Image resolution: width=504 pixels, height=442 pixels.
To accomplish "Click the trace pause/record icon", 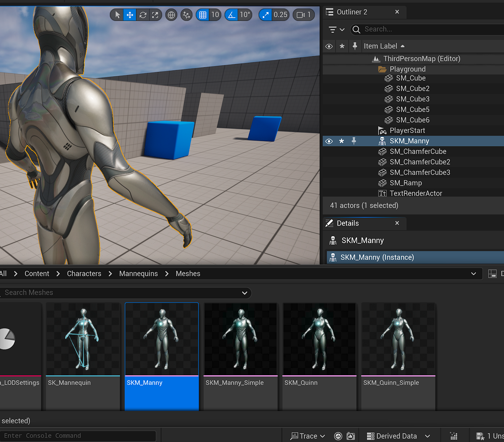I will (338, 436).
